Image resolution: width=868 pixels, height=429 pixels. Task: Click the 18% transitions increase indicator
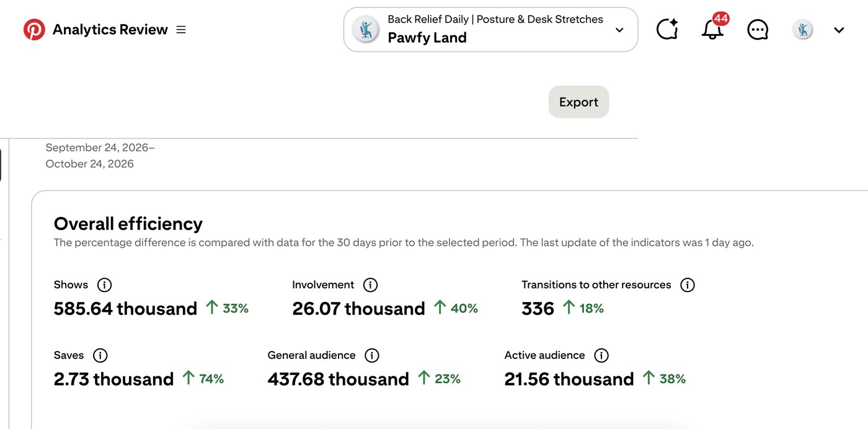click(x=583, y=308)
